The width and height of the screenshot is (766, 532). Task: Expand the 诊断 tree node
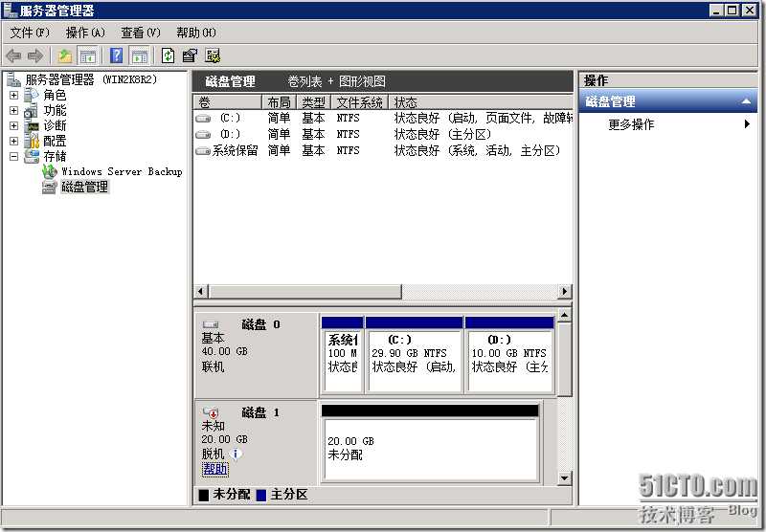point(13,126)
